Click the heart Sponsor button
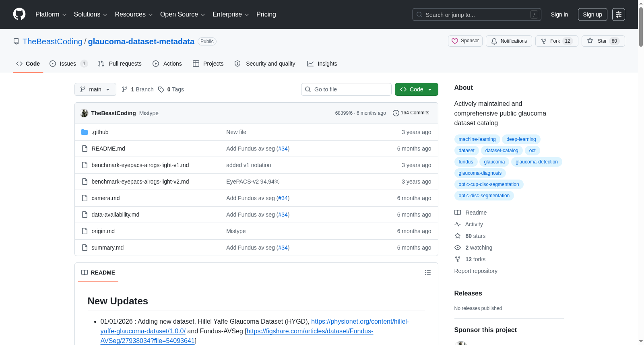The image size is (644, 345). [465, 41]
